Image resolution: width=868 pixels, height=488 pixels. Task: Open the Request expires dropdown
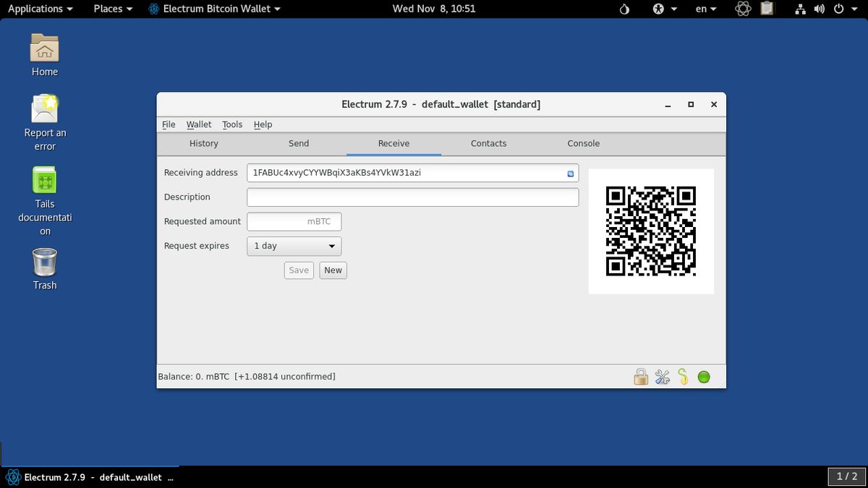(294, 246)
